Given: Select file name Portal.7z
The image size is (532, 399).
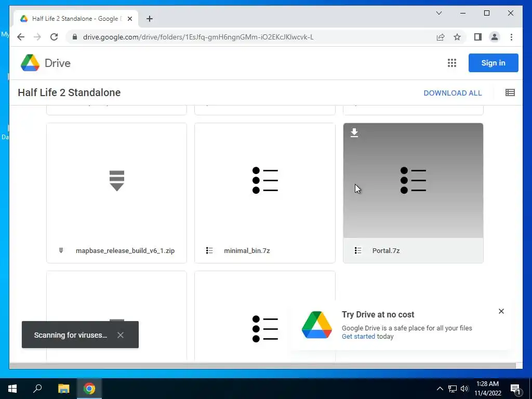Looking at the screenshot, I should click(386, 251).
